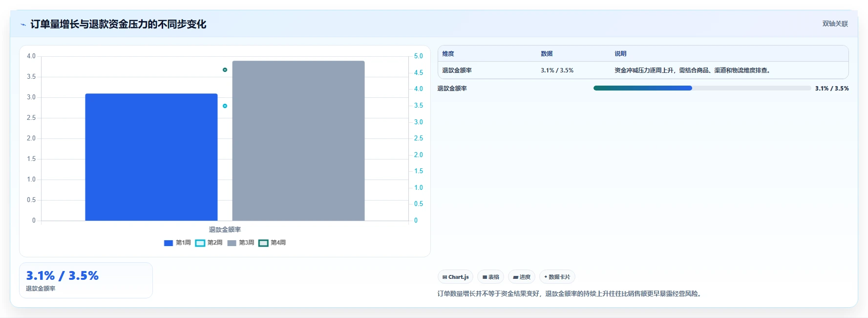Click the 数据 column header
The image size is (868, 318).
[x=547, y=54]
